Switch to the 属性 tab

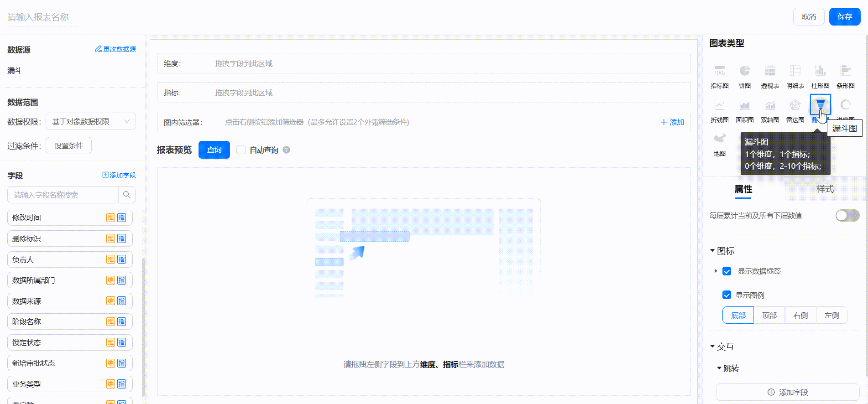[x=743, y=189]
